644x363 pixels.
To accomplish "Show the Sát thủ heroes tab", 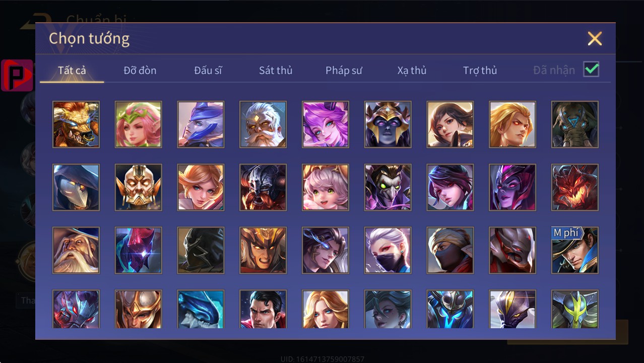I will (276, 71).
